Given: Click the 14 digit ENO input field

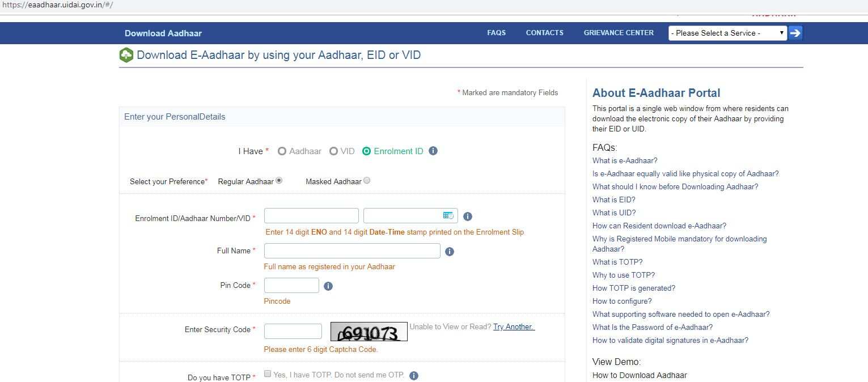Looking at the screenshot, I should point(311,216).
